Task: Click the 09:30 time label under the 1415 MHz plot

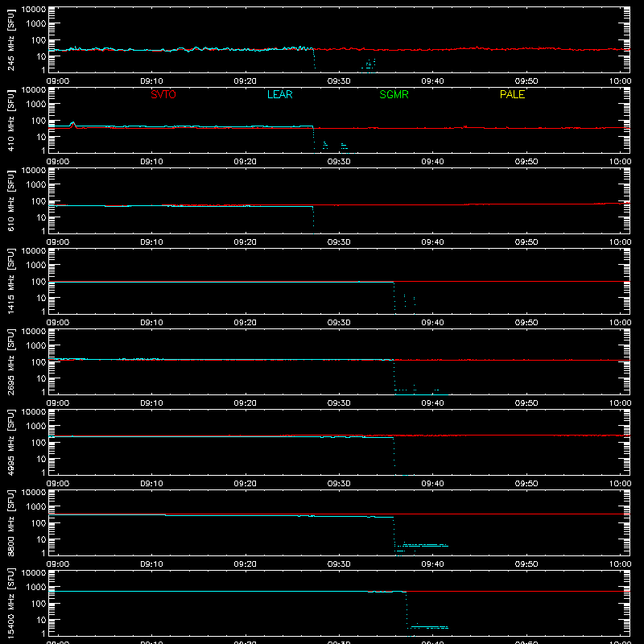Action: (339, 323)
